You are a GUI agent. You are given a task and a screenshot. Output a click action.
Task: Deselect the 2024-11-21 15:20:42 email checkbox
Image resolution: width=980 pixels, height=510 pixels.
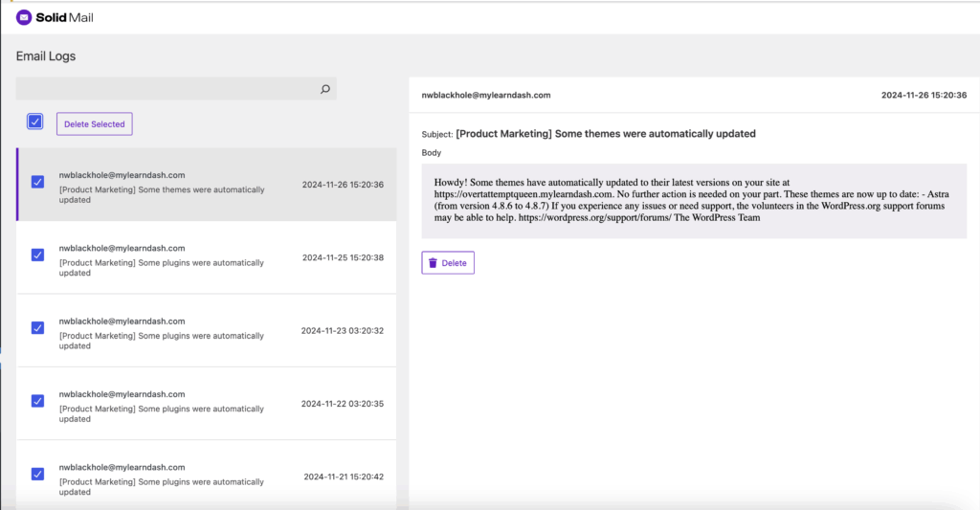37,474
